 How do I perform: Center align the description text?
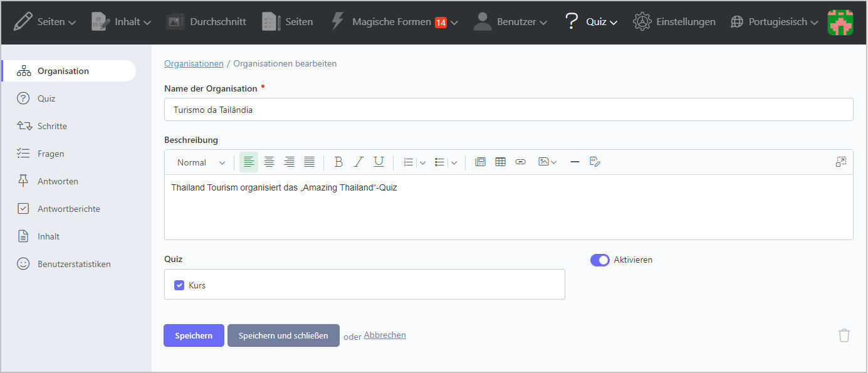click(269, 162)
